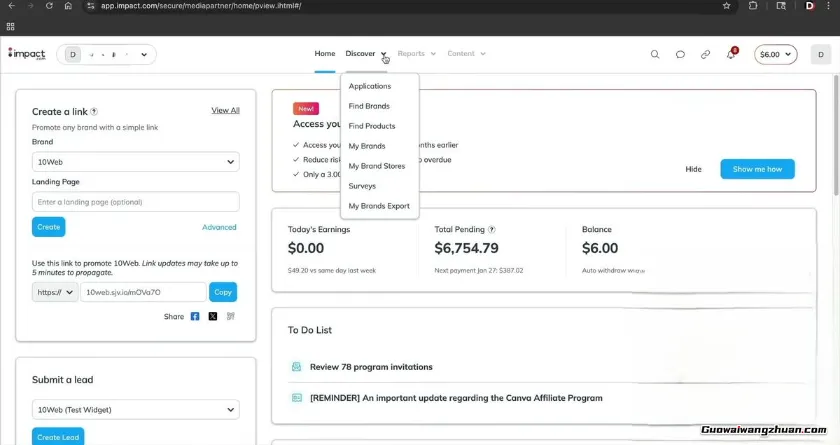Click the Show me how button
Screen dimensions: 840x445
757,169
